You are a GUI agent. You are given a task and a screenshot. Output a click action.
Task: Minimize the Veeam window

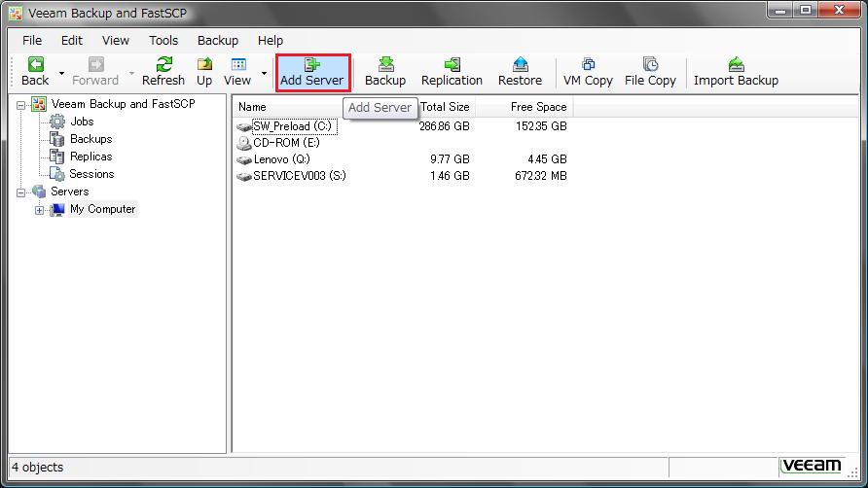pos(780,10)
